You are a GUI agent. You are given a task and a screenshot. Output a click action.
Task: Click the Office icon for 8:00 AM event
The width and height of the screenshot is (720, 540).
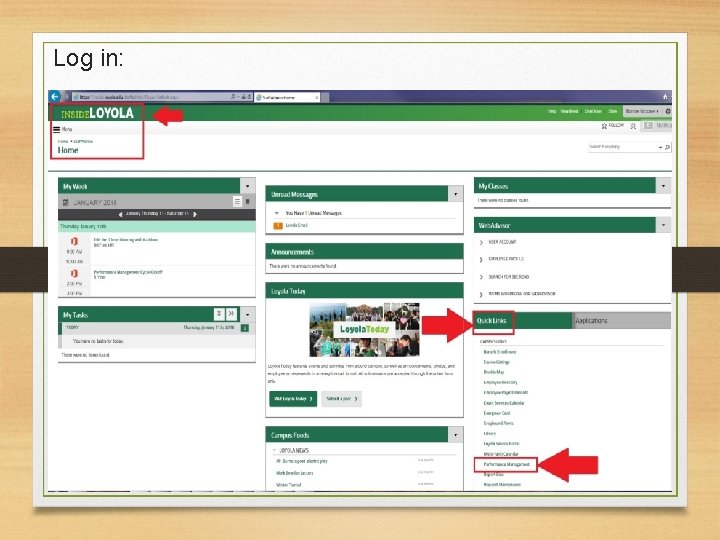[74, 241]
